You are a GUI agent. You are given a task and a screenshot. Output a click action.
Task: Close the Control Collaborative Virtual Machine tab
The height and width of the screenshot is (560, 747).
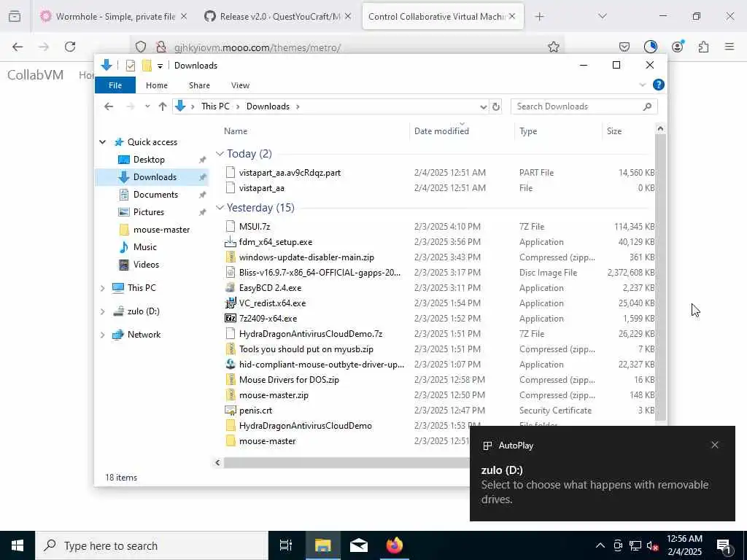(x=512, y=16)
